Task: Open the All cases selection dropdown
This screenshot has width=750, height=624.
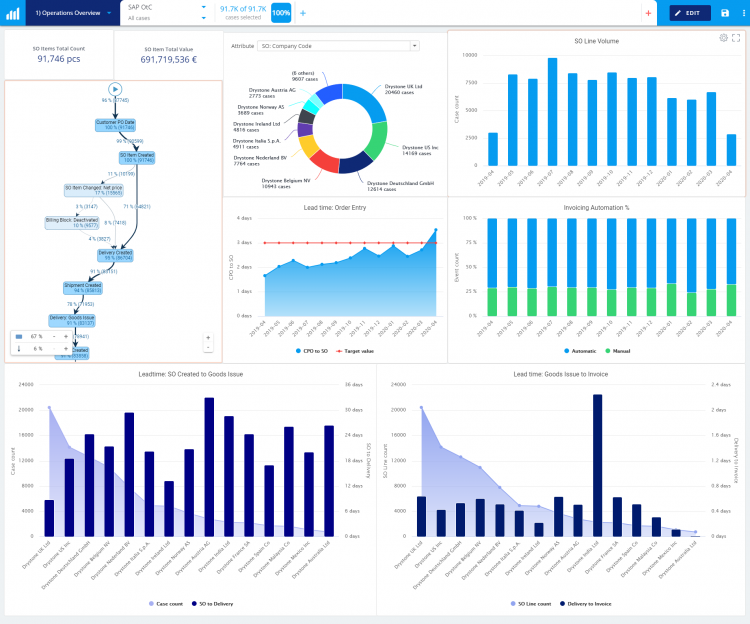Action: 204,18
